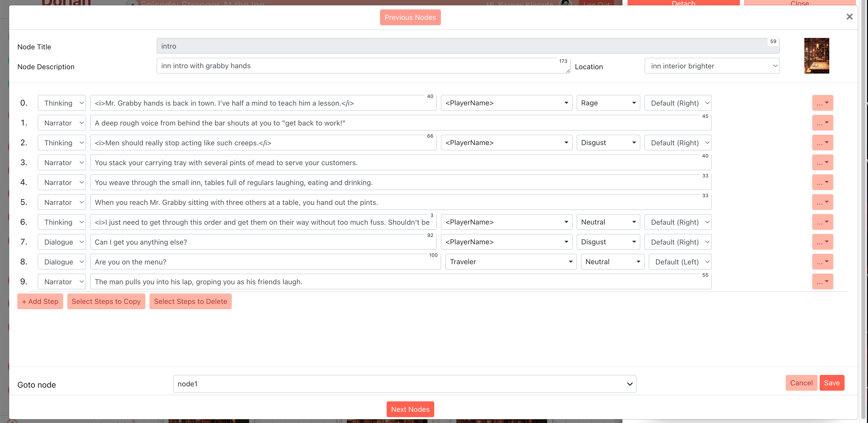Screen dimensions: 868x423
Task: Change step 0 emotion from Rage
Action: coord(608,103)
